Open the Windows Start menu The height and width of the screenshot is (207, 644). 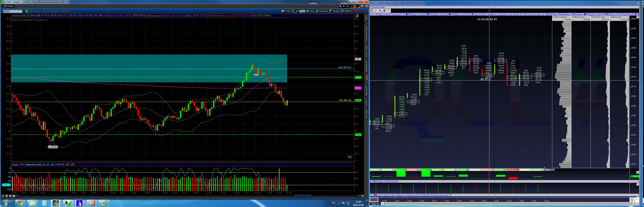coord(6,203)
